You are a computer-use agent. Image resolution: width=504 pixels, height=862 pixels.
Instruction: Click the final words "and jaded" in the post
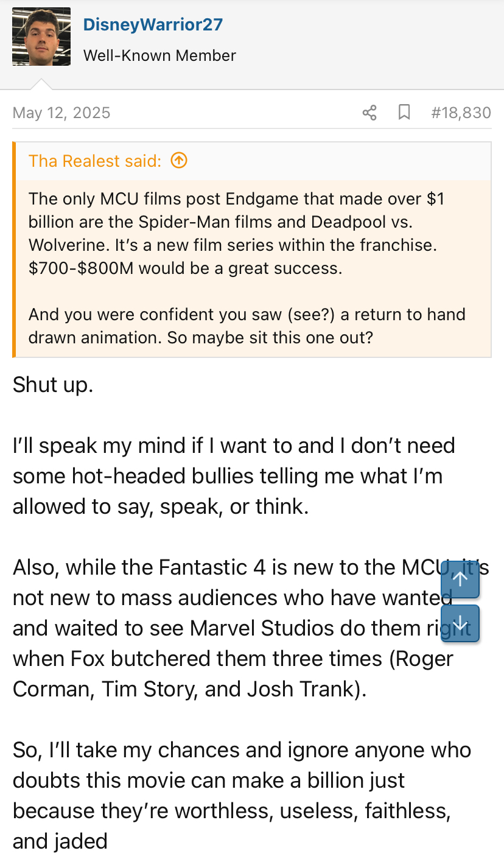tap(60, 841)
